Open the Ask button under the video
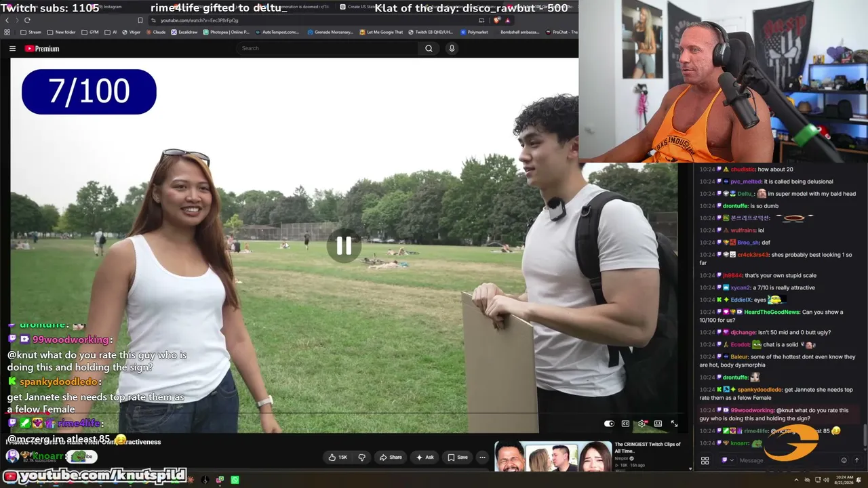The width and height of the screenshot is (868, 488). 425,457
